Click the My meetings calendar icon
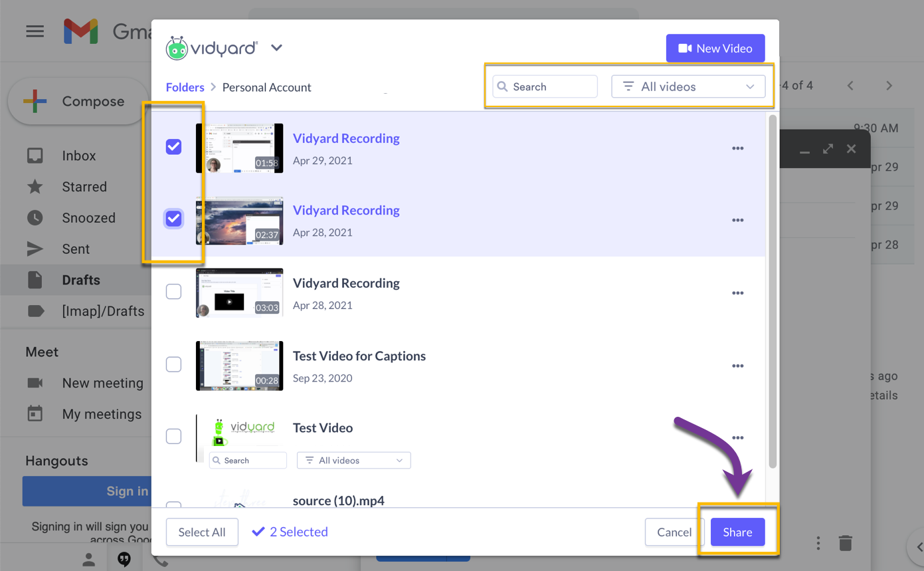The height and width of the screenshot is (571, 924). pos(35,413)
